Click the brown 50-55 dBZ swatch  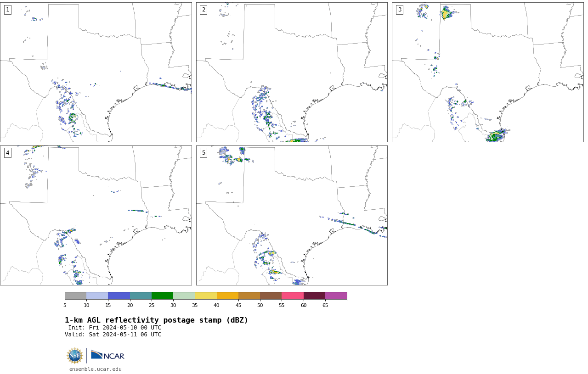[x=271, y=296]
